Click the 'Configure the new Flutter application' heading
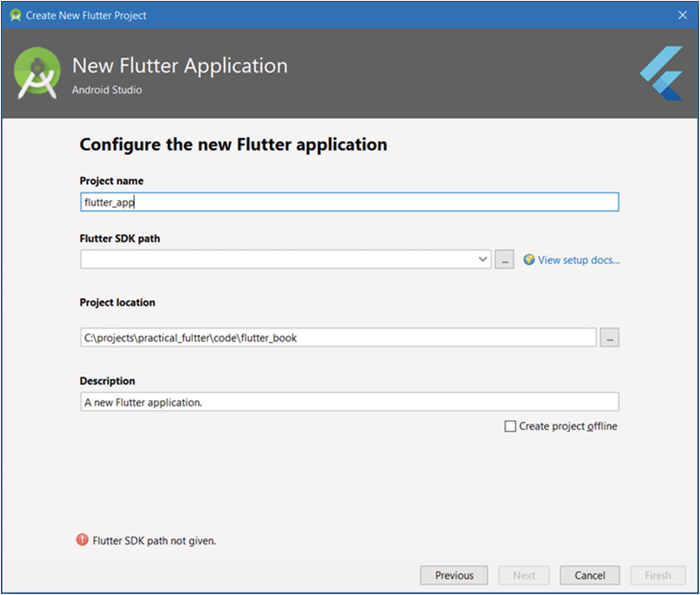This screenshot has height=595, width=700. (x=233, y=145)
